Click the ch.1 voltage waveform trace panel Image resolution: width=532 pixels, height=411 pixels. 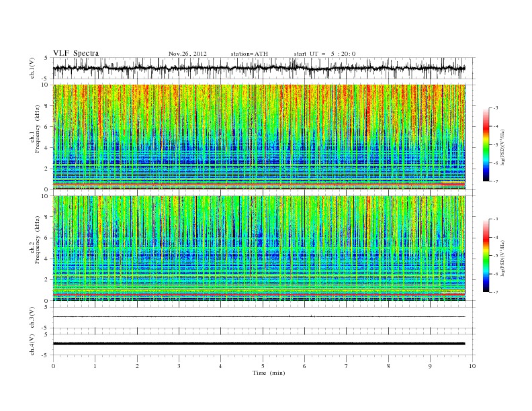pyautogui.click(x=264, y=68)
